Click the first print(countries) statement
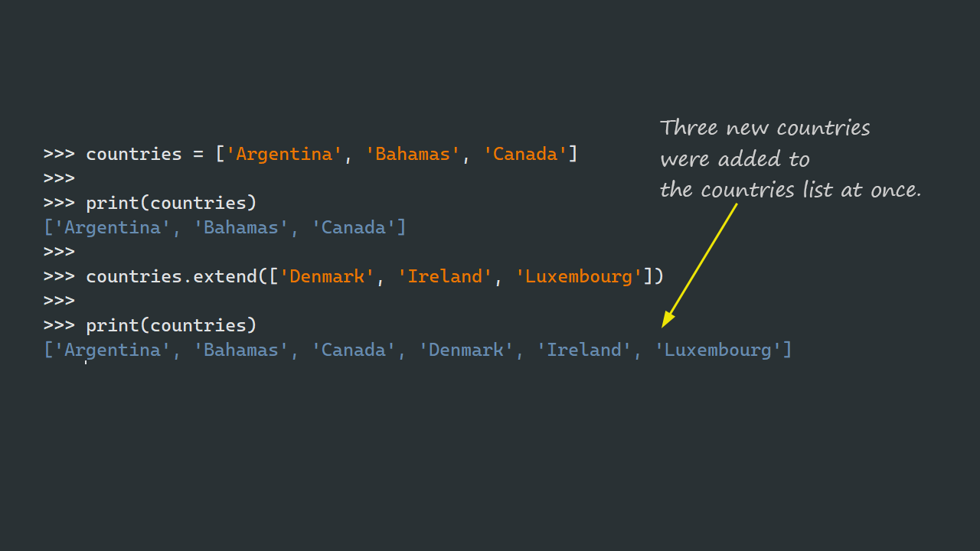Screen dimensions: 980x551 point(171,203)
